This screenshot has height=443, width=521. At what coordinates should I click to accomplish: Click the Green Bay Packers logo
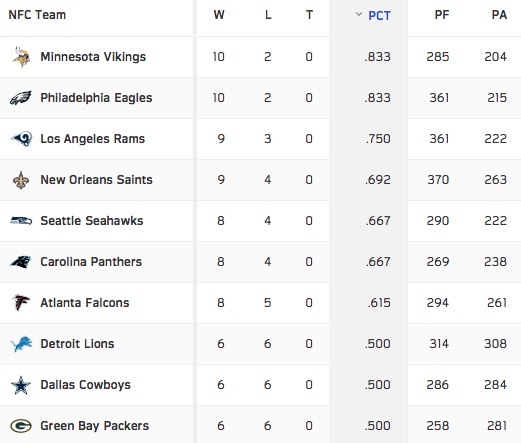tap(21, 426)
